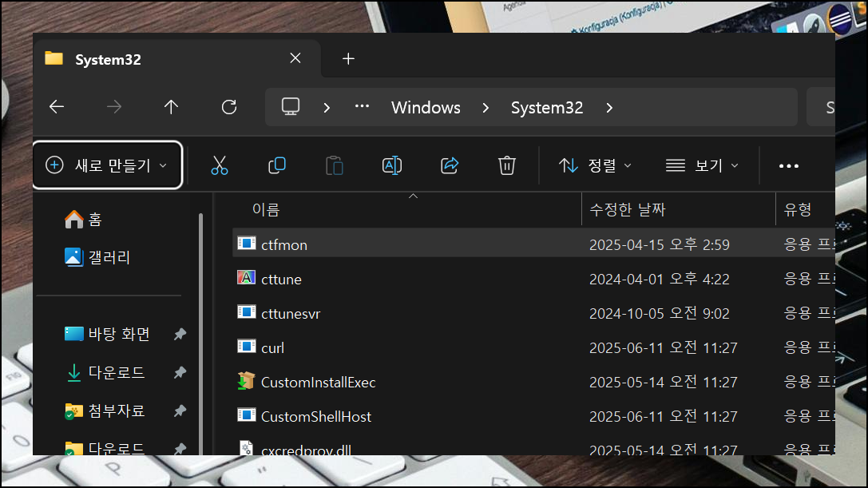Close the System32 tab
Screen dimensions: 868x488
click(x=295, y=58)
